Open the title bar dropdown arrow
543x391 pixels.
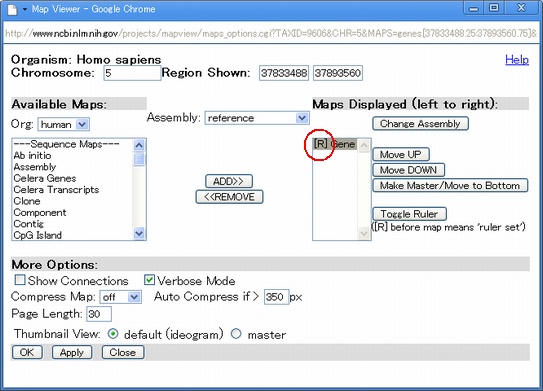25,10
